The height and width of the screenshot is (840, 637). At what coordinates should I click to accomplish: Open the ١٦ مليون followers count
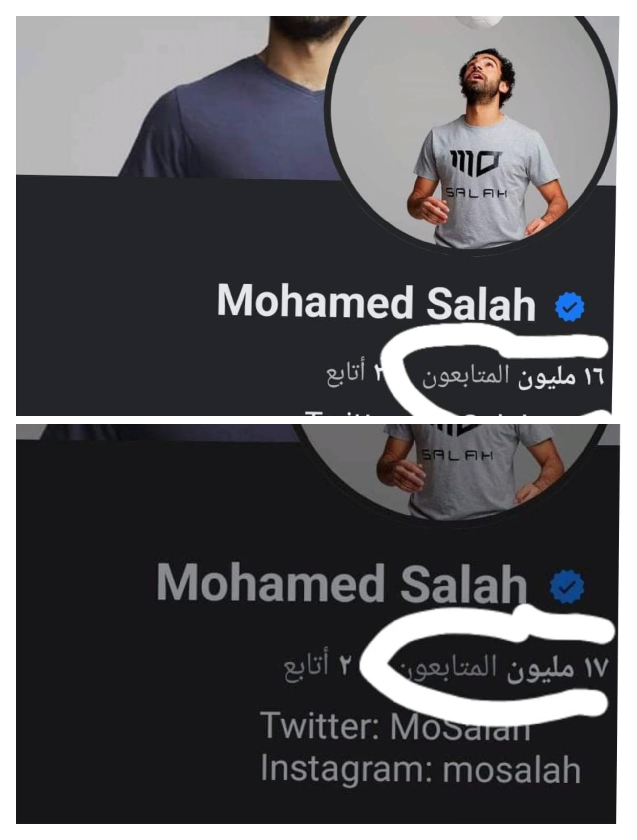click(x=561, y=377)
